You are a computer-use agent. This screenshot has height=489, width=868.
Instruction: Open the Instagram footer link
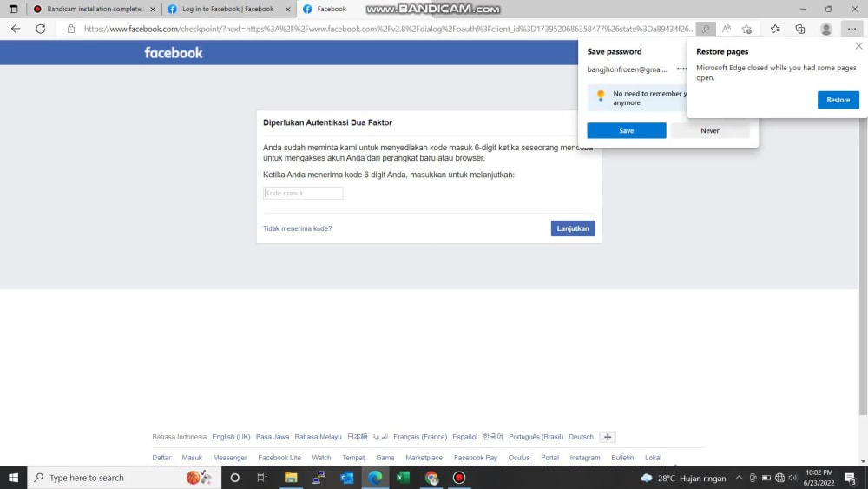pos(584,458)
